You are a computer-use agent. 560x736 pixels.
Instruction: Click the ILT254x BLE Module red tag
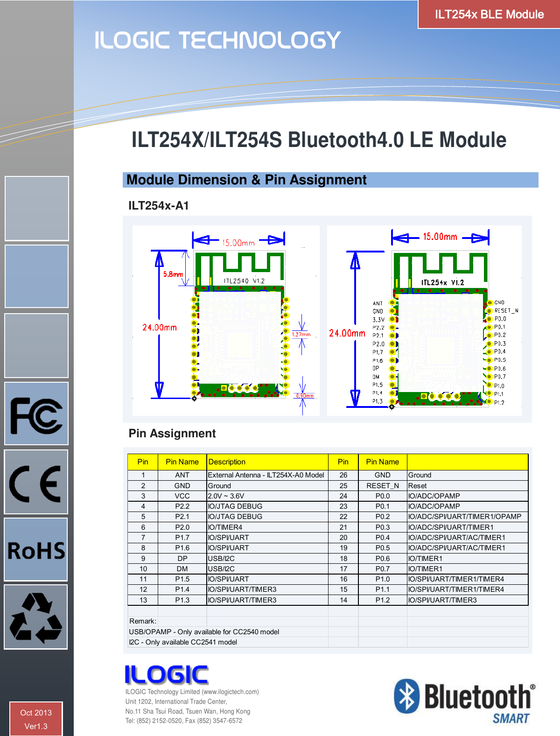coord(489,14)
